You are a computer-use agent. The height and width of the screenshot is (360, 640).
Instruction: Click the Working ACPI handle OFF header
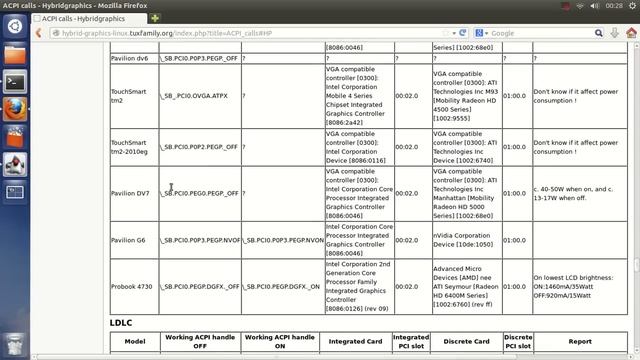pos(200,342)
